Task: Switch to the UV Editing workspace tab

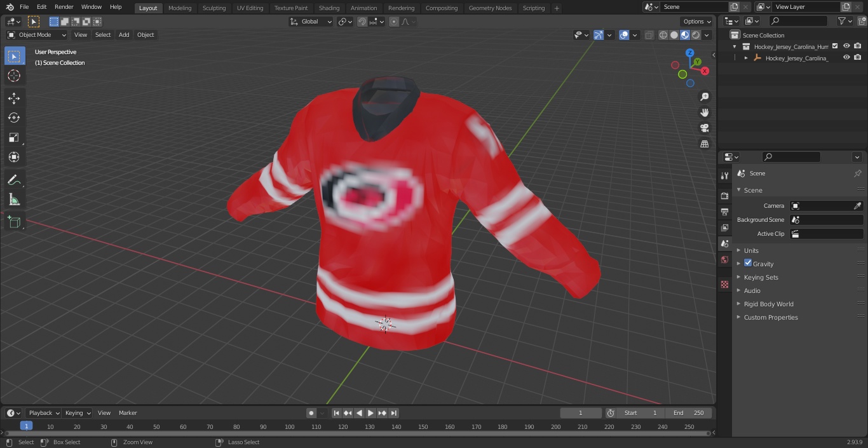Action: 250,8
